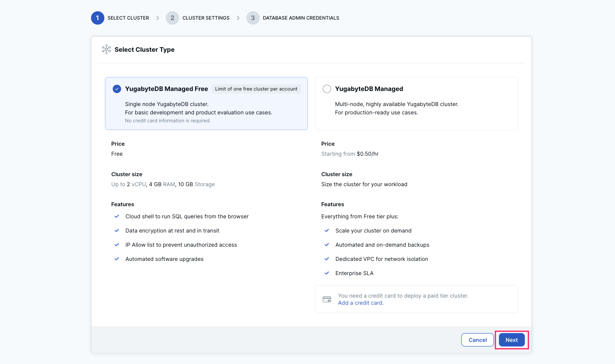Click checkmark next to Automated software upgrades
The image size is (615, 364).
116,259
